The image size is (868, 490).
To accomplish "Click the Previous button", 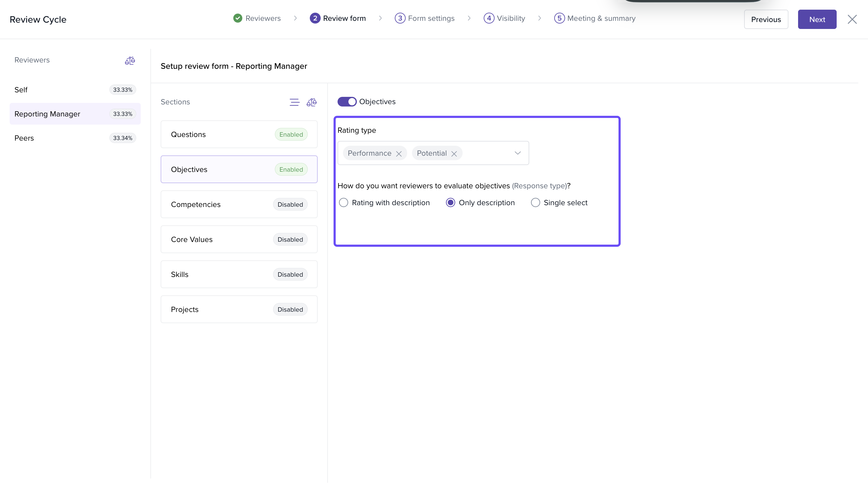I will [x=766, y=20].
